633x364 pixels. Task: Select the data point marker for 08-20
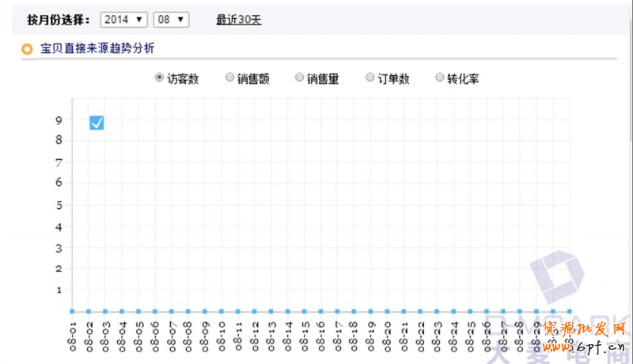point(387,312)
